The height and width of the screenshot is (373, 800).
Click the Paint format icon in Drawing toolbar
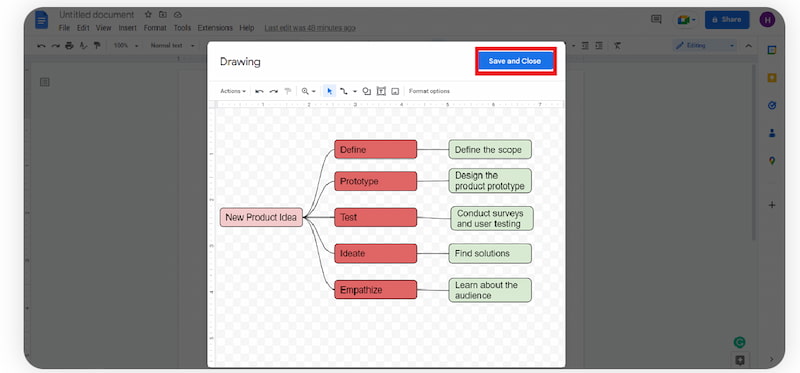(x=288, y=91)
